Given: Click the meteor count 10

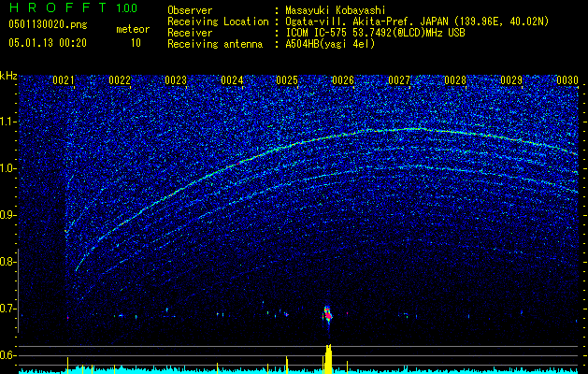Looking at the screenshot, I should pyautogui.click(x=136, y=43).
